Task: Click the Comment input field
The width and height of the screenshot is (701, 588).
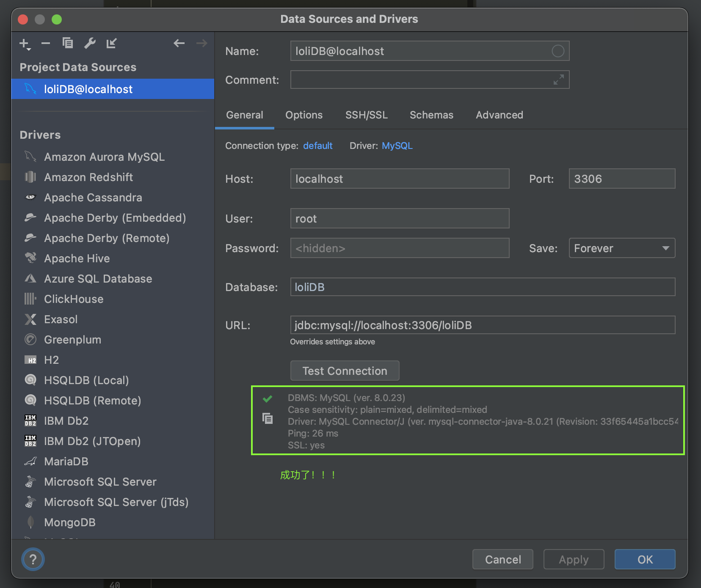Action: (430, 80)
